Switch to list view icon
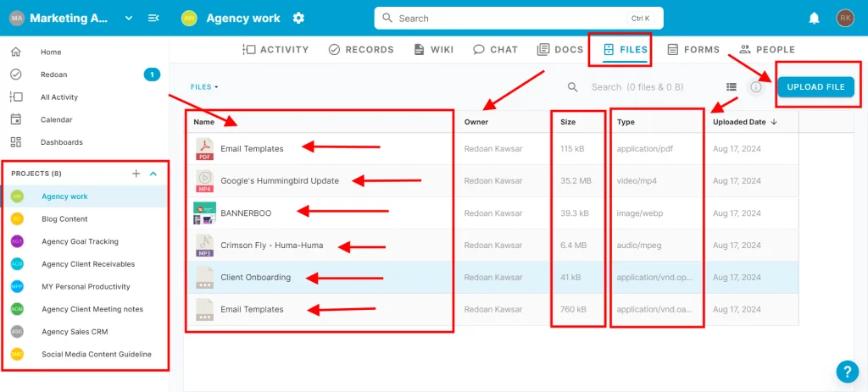The height and width of the screenshot is (392, 868). coord(731,87)
